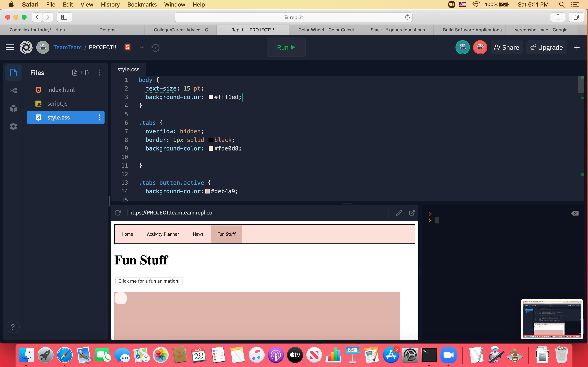The width and height of the screenshot is (588, 367).
Task: Expand the project name dropdown chevron
Action: [141, 47]
